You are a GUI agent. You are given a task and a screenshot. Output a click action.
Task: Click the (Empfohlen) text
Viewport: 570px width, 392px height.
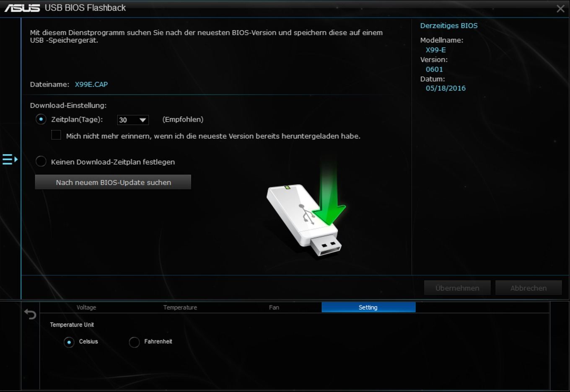(x=183, y=119)
